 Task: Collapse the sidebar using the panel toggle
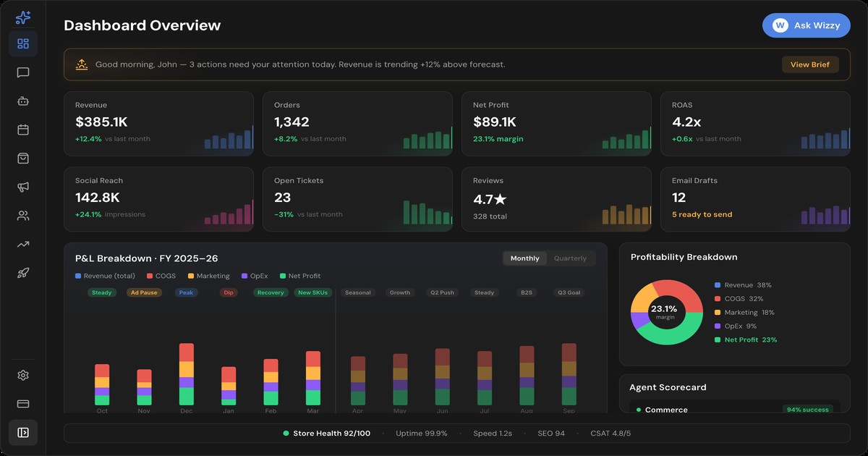tap(23, 432)
